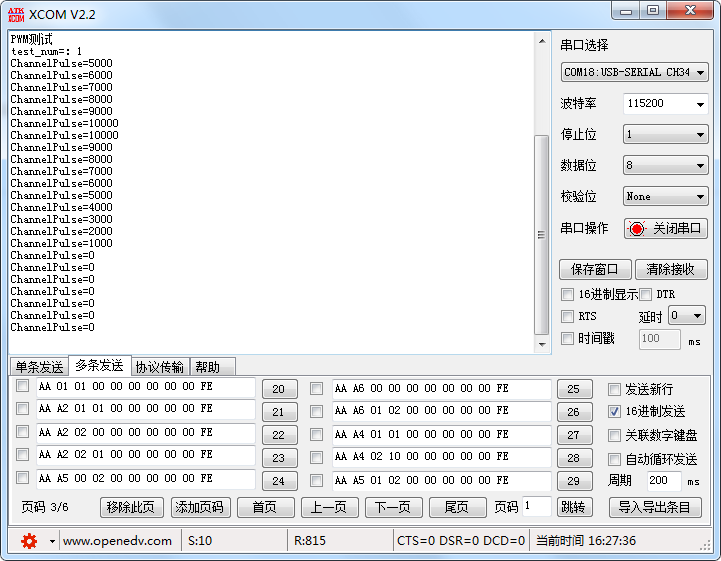Viewport: 721px width, 561px height.
Task: Tick checkbox for AA A2 01 01 command row
Action: (22, 408)
